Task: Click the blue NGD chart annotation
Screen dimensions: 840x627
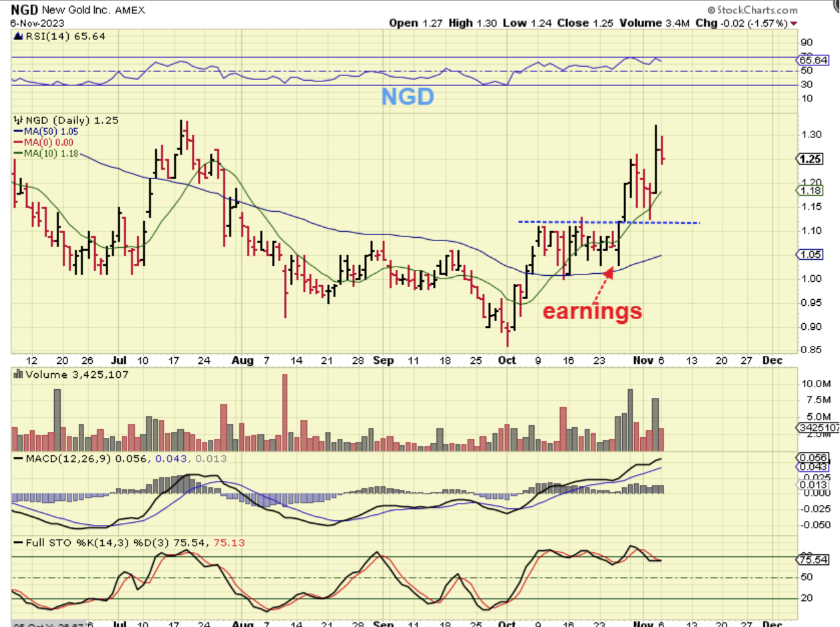Action: point(408,97)
